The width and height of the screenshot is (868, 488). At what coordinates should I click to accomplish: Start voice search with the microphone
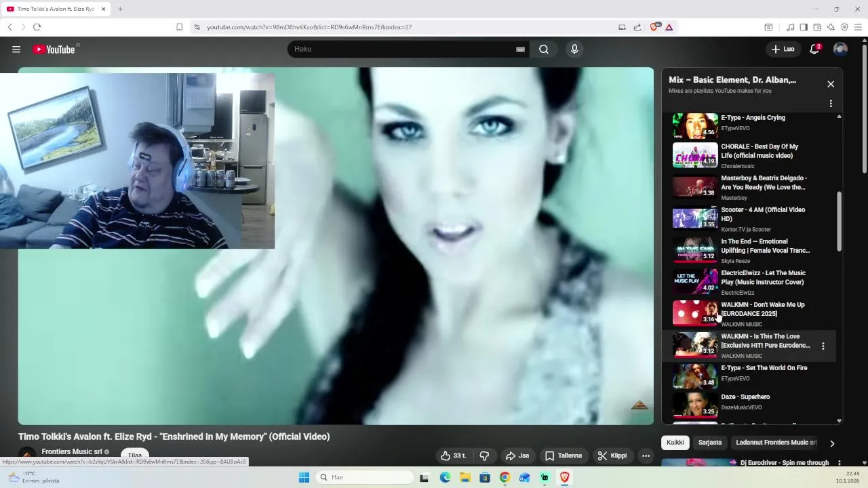point(574,49)
